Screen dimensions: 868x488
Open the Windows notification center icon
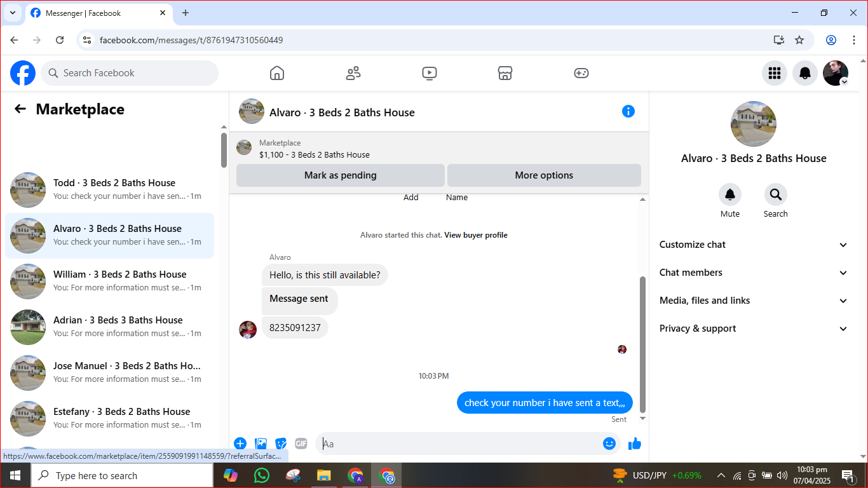click(x=848, y=475)
